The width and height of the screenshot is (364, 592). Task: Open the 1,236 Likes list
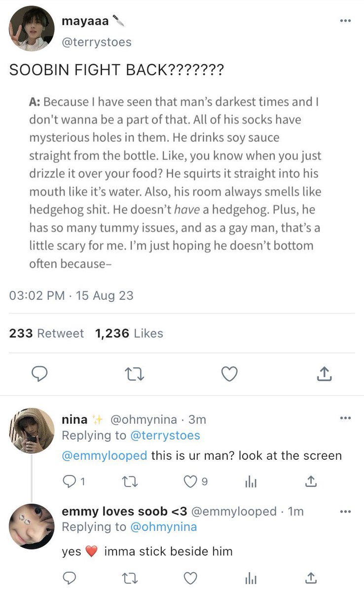(x=129, y=333)
